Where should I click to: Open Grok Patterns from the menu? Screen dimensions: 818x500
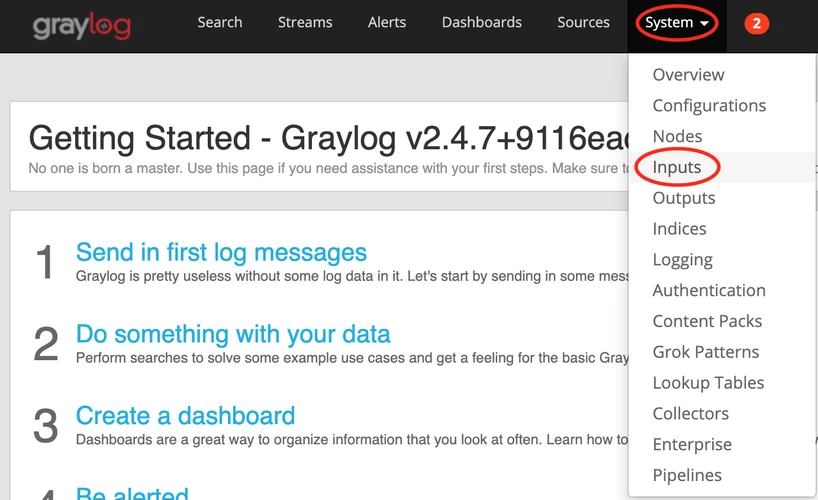705,352
